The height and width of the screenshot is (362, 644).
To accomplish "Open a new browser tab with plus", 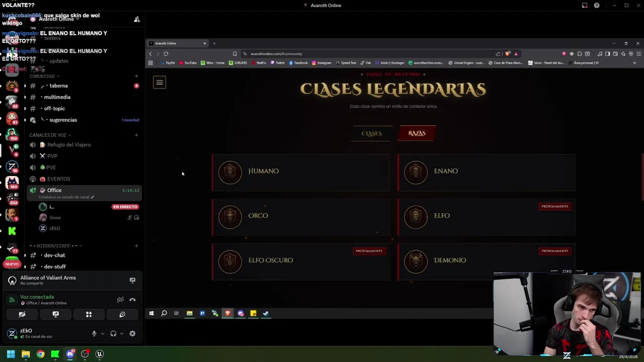I will (x=214, y=43).
